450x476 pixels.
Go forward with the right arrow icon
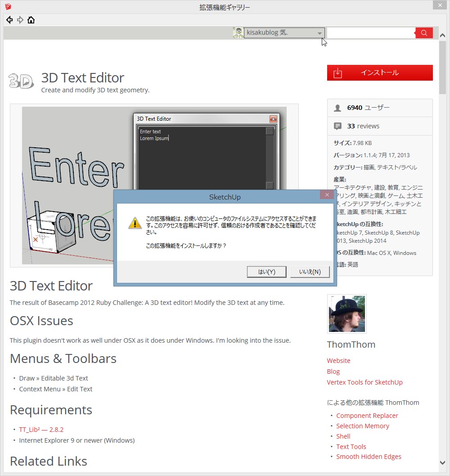[x=20, y=20]
